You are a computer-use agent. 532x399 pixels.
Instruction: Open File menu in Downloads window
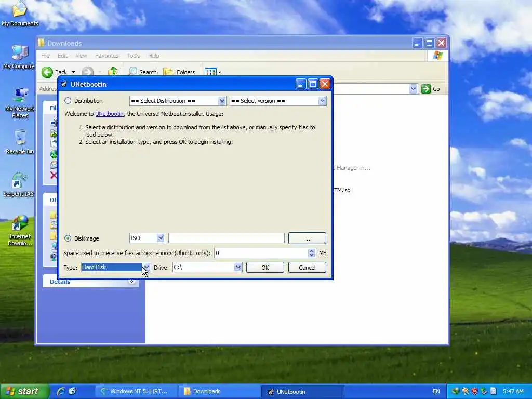pyautogui.click(x=45, y=56)
